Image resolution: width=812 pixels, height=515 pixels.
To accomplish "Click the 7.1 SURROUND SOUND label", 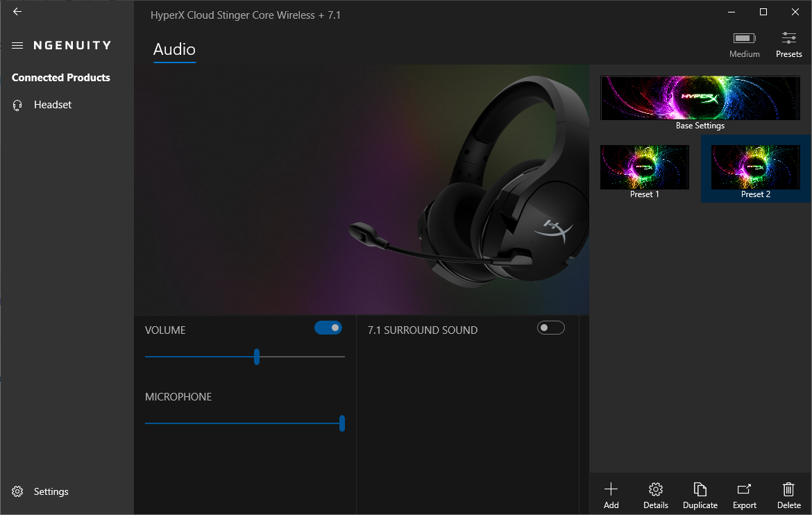I will (x=423, y=330).
